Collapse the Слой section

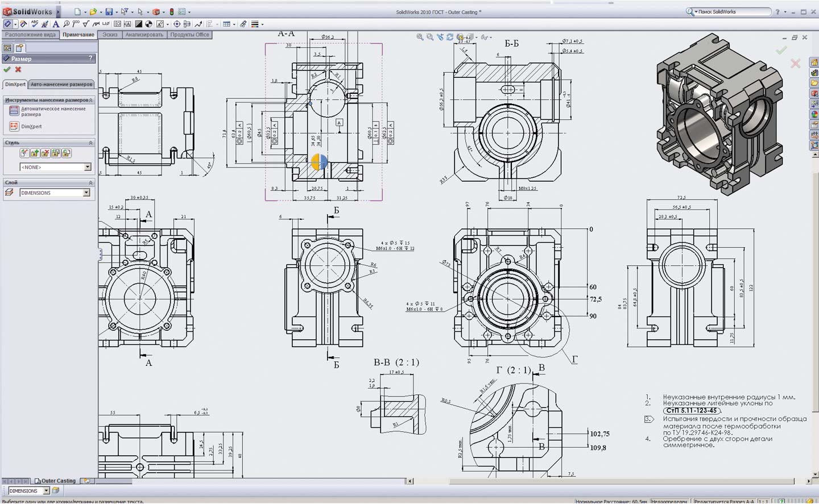90,182
